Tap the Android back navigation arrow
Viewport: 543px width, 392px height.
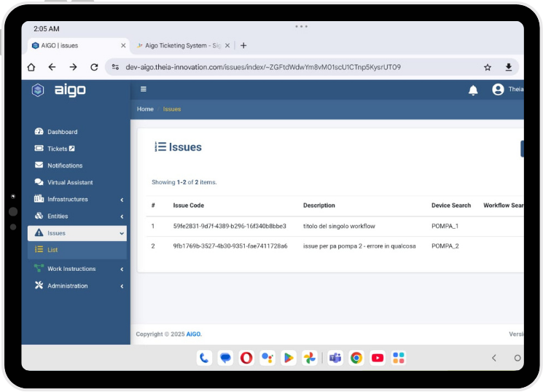click(x=494, y=358)
